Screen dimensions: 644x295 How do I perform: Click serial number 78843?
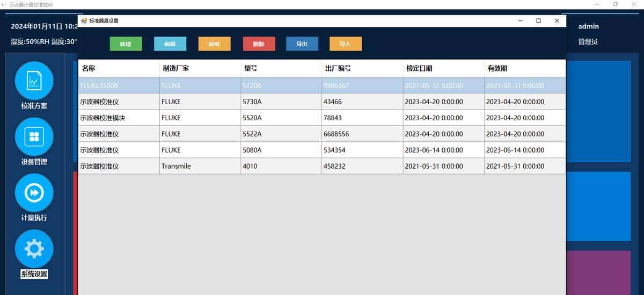coord(362,118)
